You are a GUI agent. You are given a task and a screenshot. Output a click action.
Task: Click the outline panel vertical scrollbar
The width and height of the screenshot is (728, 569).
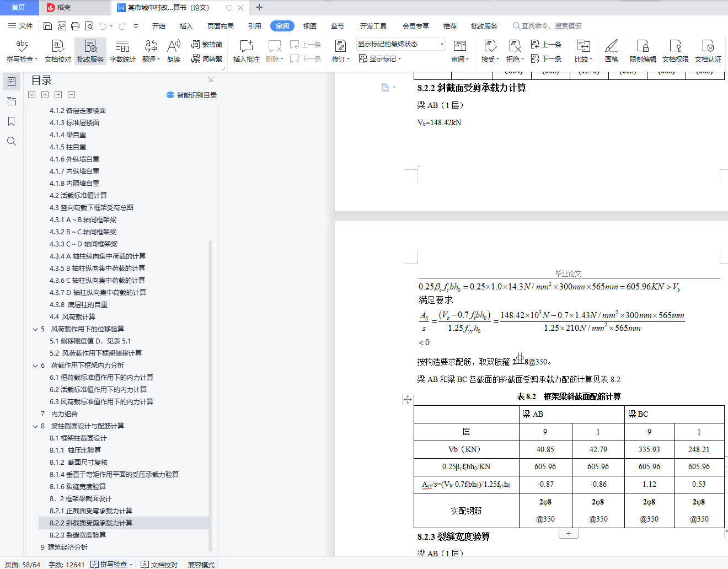pyautogui.click(x=210, y=395)
